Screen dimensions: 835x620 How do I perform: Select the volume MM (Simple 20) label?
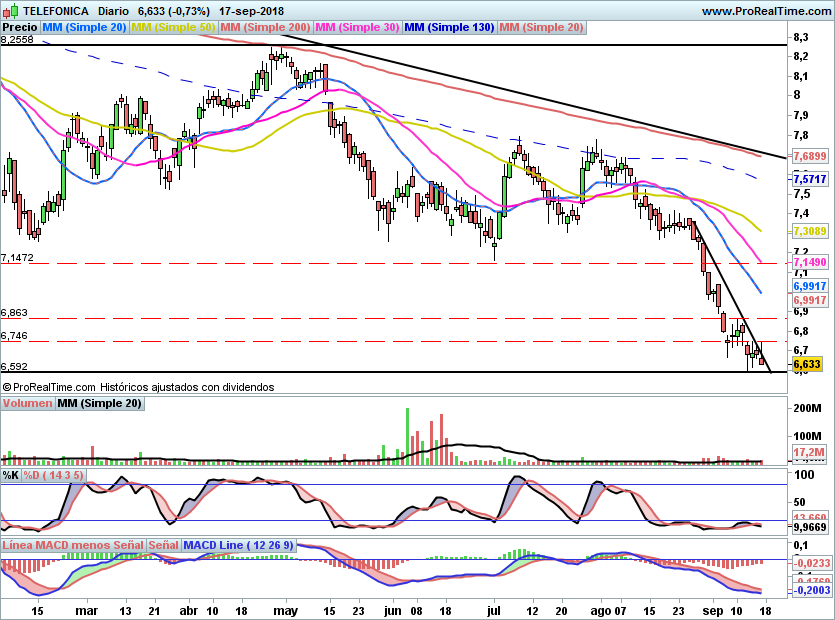(99, 403)
